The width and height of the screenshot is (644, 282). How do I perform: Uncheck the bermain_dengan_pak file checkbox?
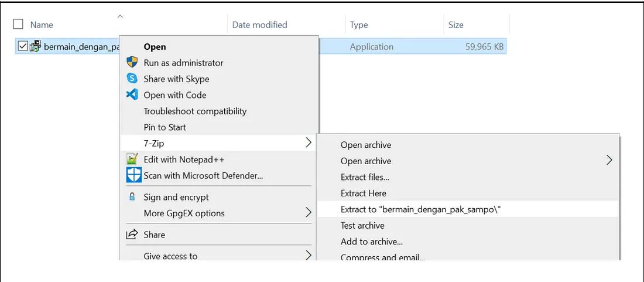coord(22,46)
